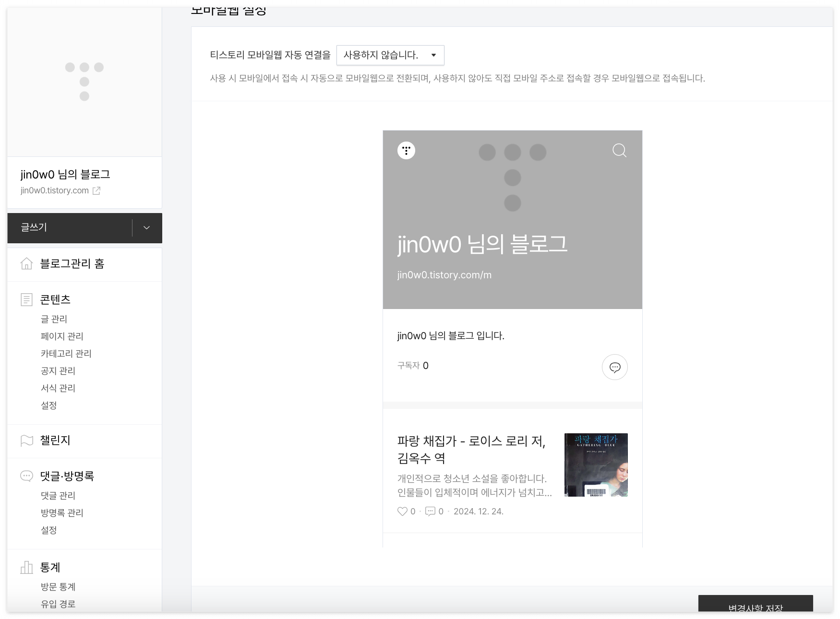Click the Tistory logo in mobile preview
840x619 pixels.
click(x=406, y=151)
